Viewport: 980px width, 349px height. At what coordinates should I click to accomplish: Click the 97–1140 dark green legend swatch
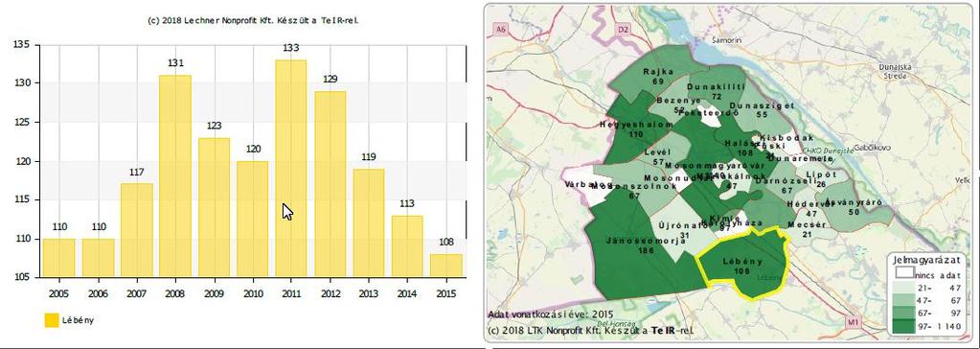coord(902,325)
